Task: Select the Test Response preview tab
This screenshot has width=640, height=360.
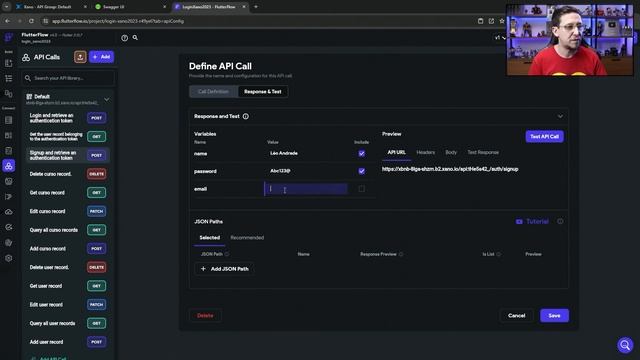Action: click(483, 152)
